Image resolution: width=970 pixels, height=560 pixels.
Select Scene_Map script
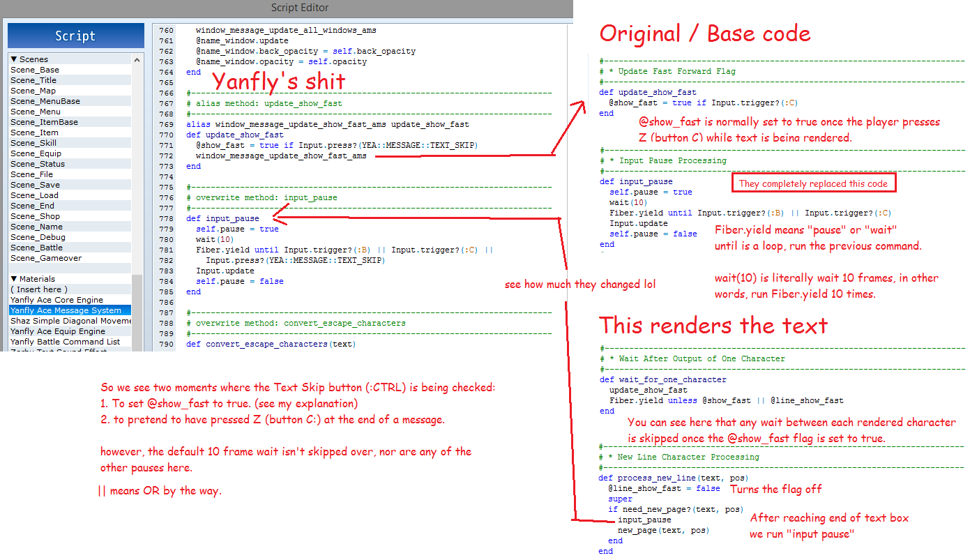(70, 91)
